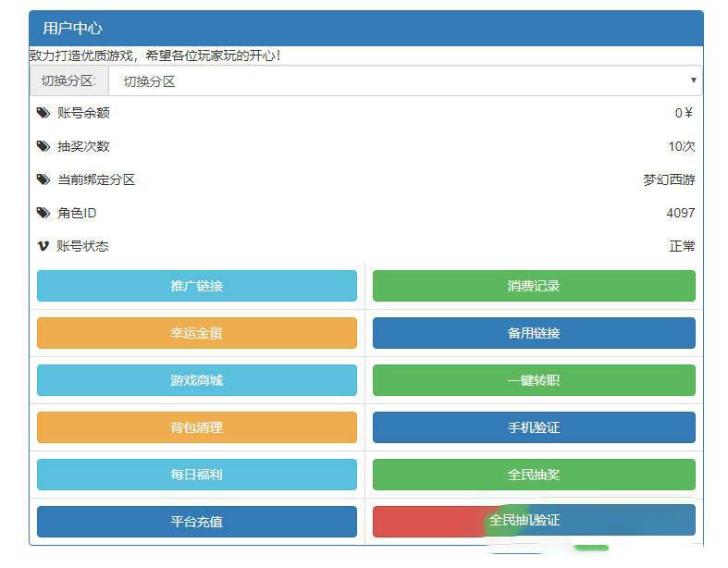Go to 游戏商城
This screenshot has height=568, width=728.
coord(197,380)
